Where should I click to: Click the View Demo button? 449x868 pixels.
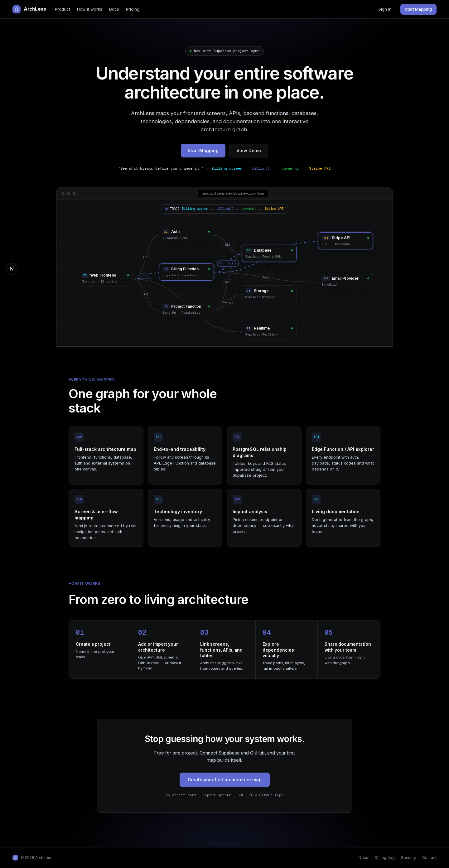click(x=249, y=151)
